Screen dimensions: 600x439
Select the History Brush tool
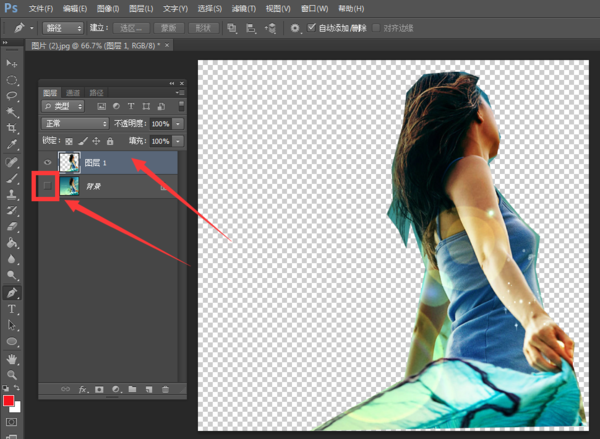coord(11,211)
